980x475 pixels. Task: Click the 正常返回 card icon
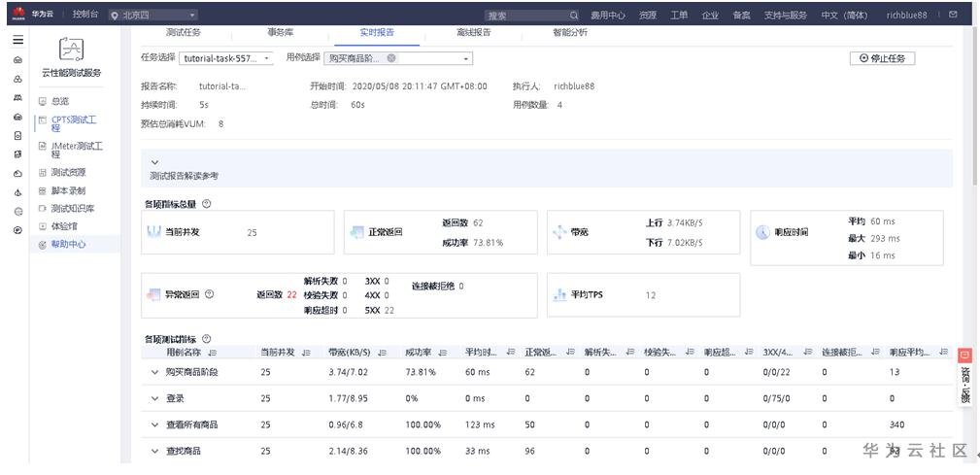point(356,232)
